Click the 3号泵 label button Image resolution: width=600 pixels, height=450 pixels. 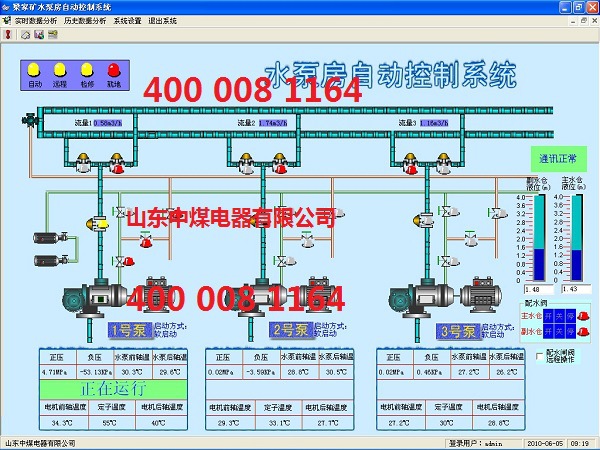pos(458,331)
